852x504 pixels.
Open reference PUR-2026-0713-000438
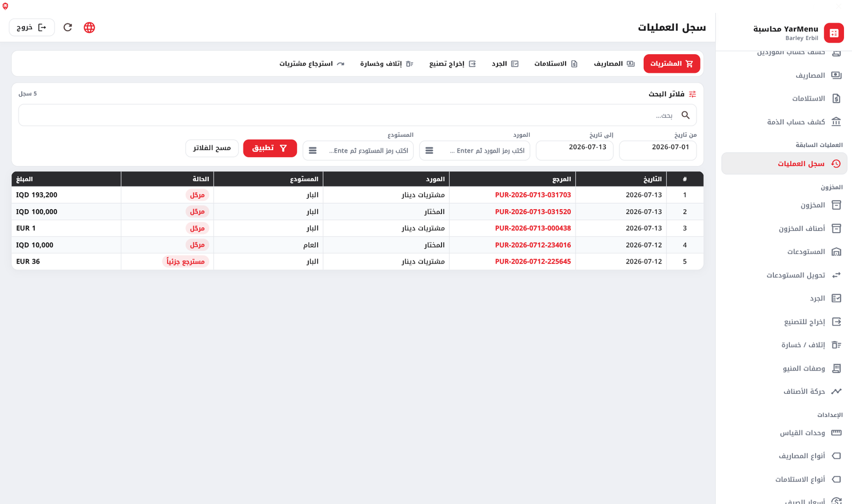(x=532, y=228)
